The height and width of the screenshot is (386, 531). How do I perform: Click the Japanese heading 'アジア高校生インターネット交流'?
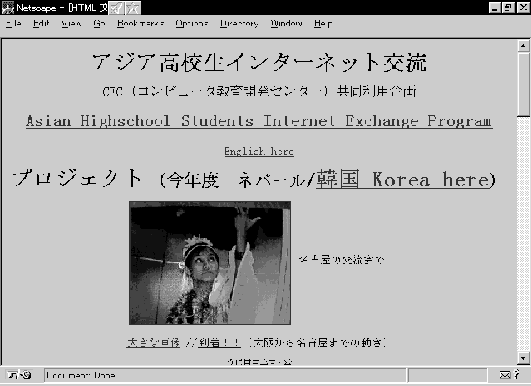pyautogui.click(x=260, y=63)
